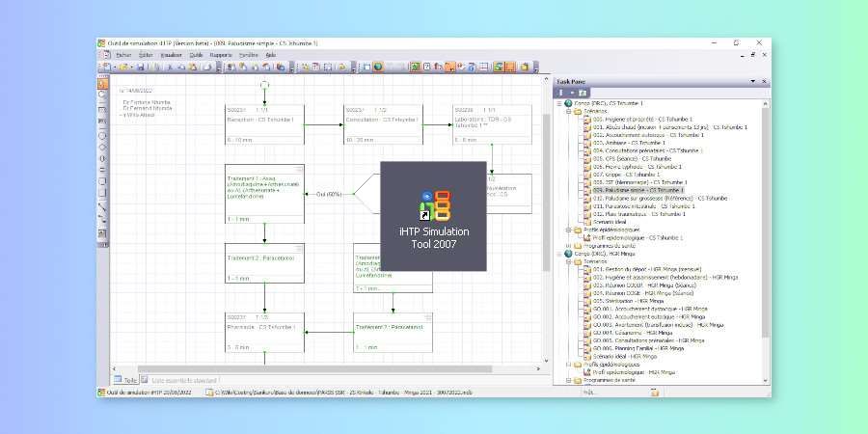This screenshot has width=868, height=434.
Task: Select scenario 003. Amibiase - CS Tshumbe 1
Action: click(629, 143)
